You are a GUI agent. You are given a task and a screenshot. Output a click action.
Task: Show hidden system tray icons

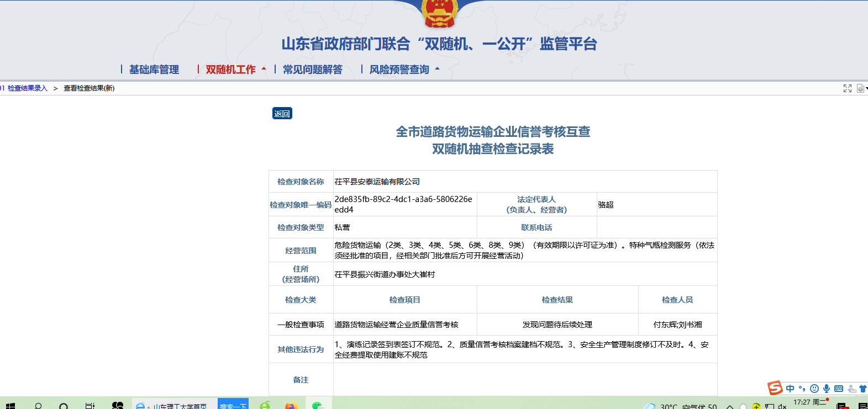(730, 406)
